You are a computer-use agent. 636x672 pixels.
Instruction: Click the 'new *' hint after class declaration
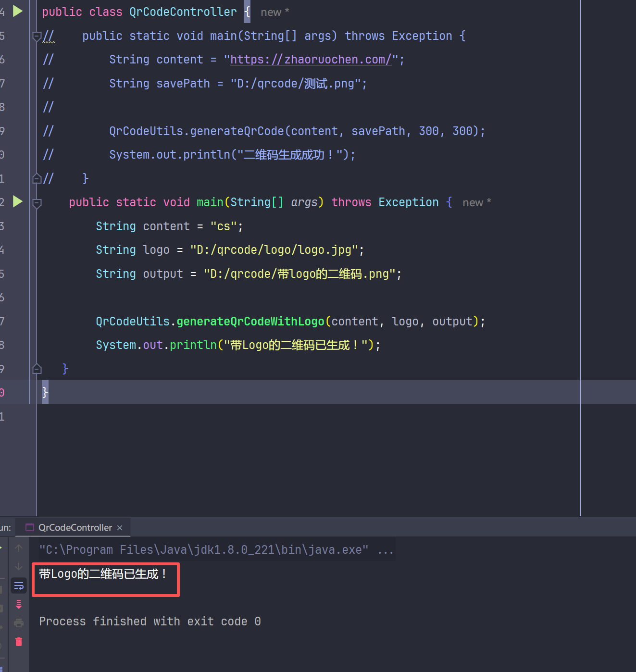click(274, 12)
